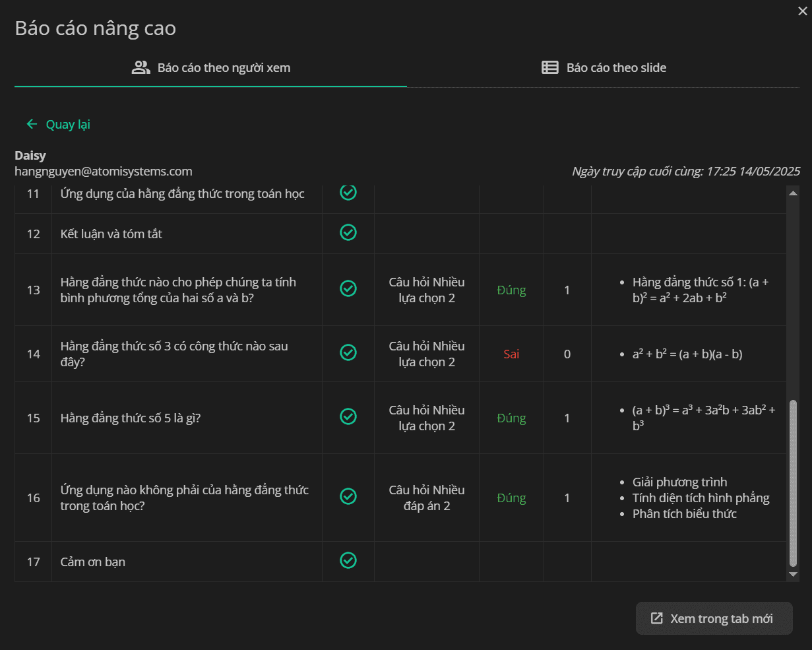Click the Đúng result in row 13
Viewport: 812px width, 650px height.
(x=511, y=290)
